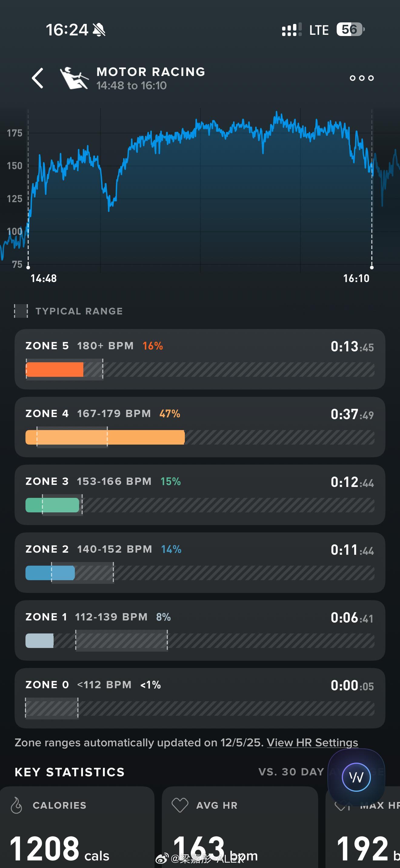Toggle the Typical Range legend box
Viewport: 400px width, 868px height.
point(21,311)
